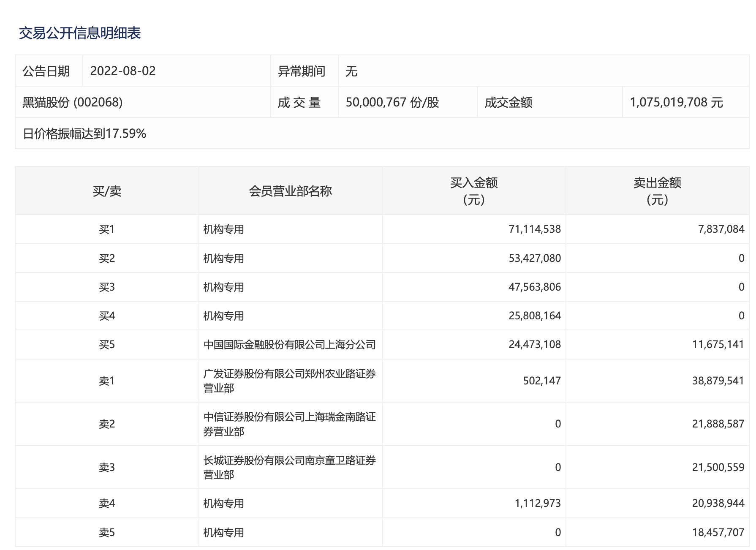Select 机构专用 in the 买1 row

tap(224, 229)
